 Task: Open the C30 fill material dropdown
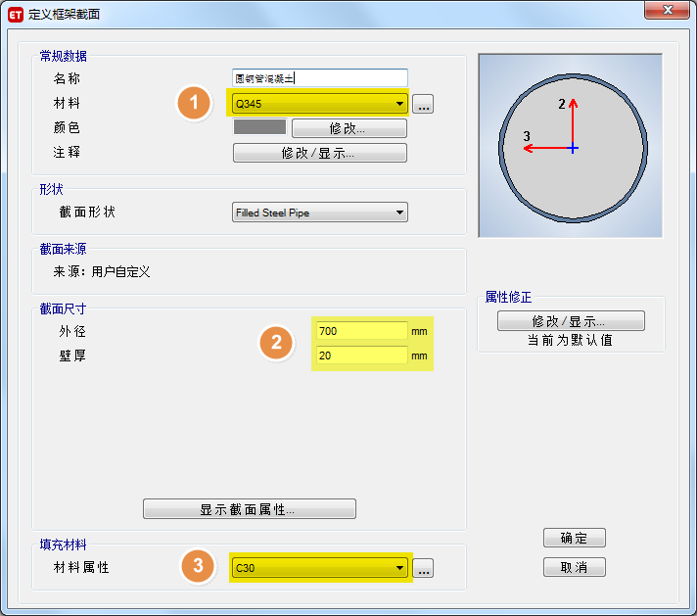[x=319, y=568]
